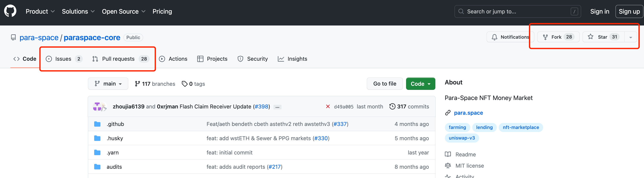Click the GitHub Octocat logo
The width and height of the screenshot is (644, 178).
[10, 11]
